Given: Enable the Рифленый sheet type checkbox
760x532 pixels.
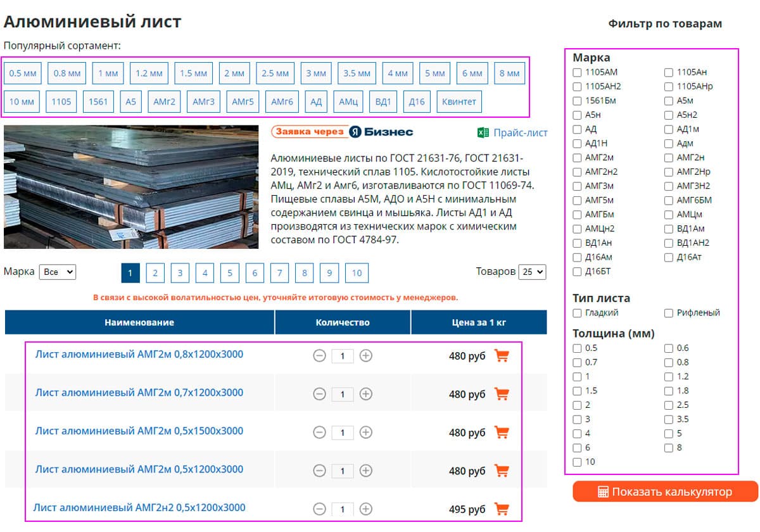Looking at the screenshot, I should click(x=669, y=313).
